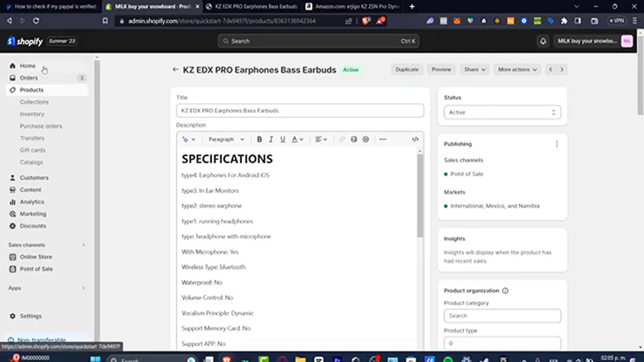Screen dimensions: 644x362
Task: Click the product Title input field
Action: [x=300, y=111]
